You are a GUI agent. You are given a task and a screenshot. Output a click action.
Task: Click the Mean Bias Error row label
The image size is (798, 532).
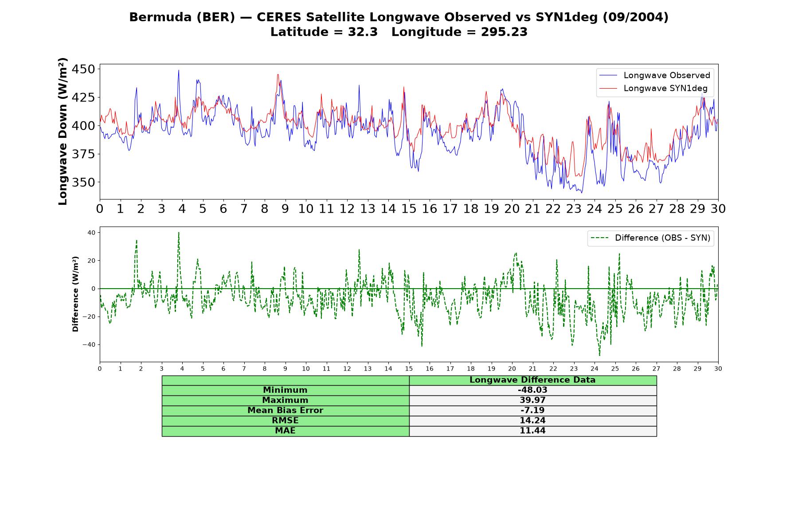285,411
